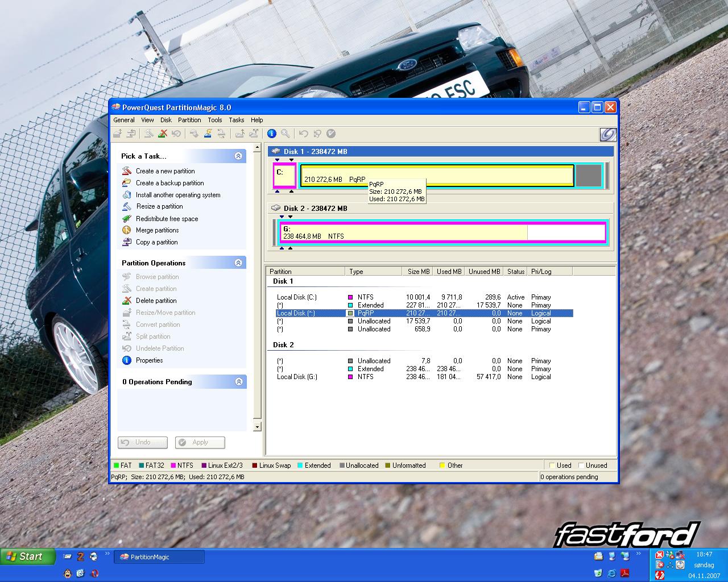Open the General menu

[x=124, y=120]
